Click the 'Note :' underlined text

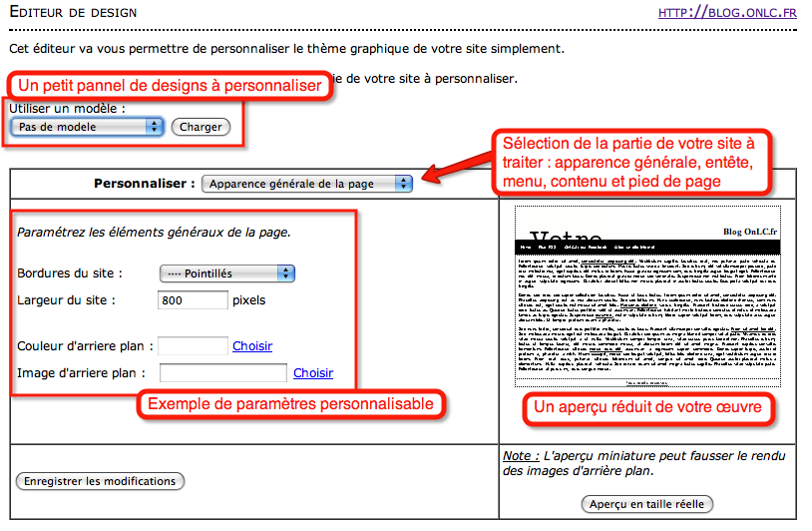pyautogui.click(x=521, y=456)
